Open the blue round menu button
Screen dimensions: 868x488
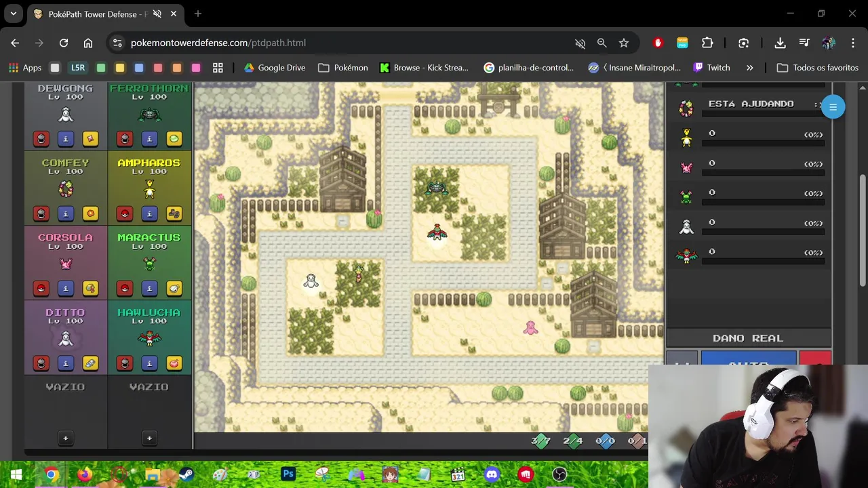[x=833, y=107]
